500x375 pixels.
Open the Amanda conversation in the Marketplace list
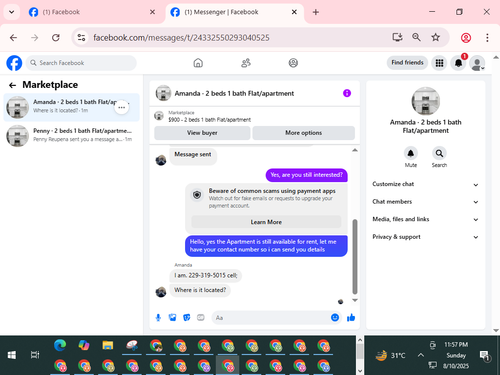tap(71, 107)
